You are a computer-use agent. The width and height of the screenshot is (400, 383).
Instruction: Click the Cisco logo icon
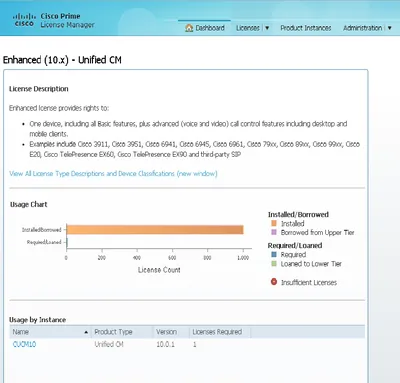pos(23,20)
